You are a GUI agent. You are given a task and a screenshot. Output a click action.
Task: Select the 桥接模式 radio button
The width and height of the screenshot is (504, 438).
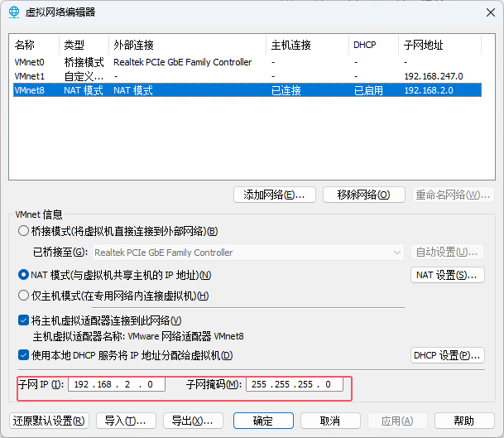point(24,231)
